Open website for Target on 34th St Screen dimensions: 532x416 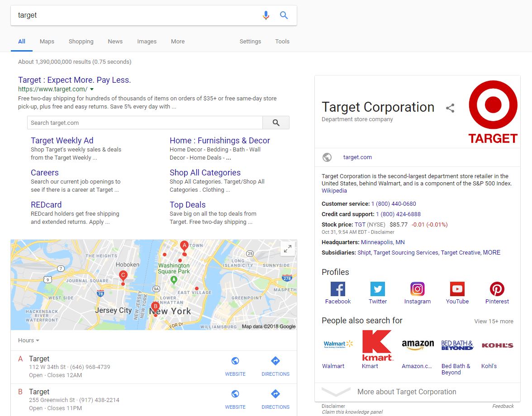pos(235,367)
